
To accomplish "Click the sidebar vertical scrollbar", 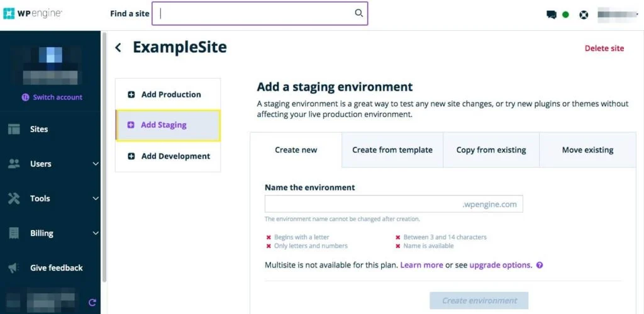I will 104,156.
